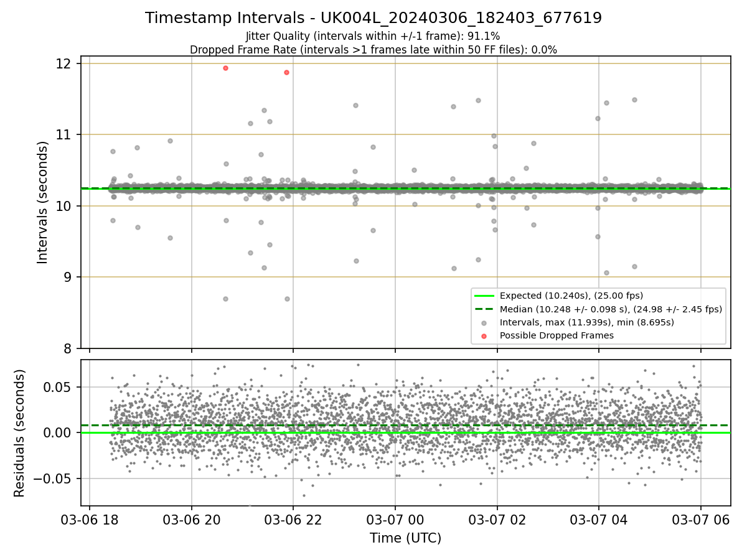Image resolution: width=747 pixels, height=560 pixels.
Task: Click the "Residuals (seconds)" y-axis label
Action: tap(20, 433)
